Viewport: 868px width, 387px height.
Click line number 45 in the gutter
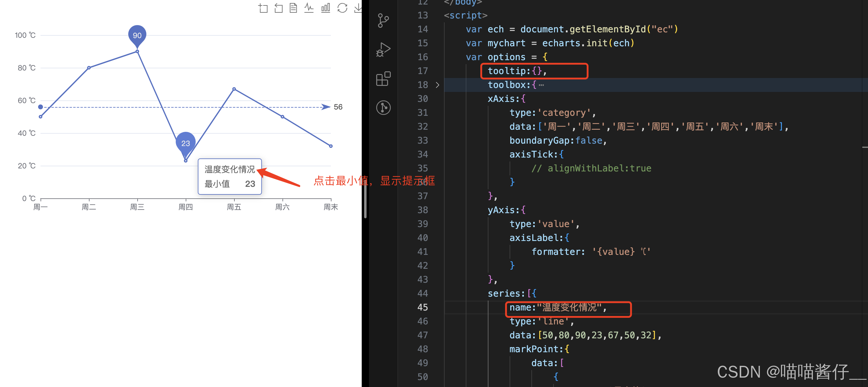point(423,307)
